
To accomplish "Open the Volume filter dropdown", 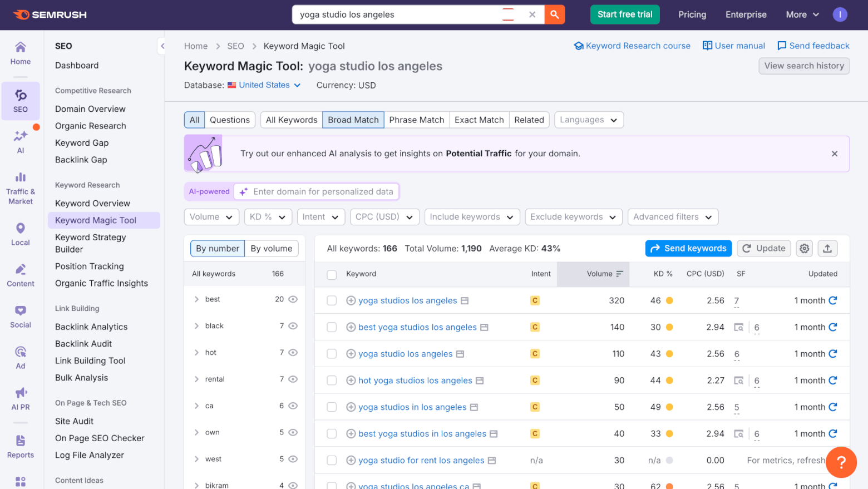I will tap(211, 217).
